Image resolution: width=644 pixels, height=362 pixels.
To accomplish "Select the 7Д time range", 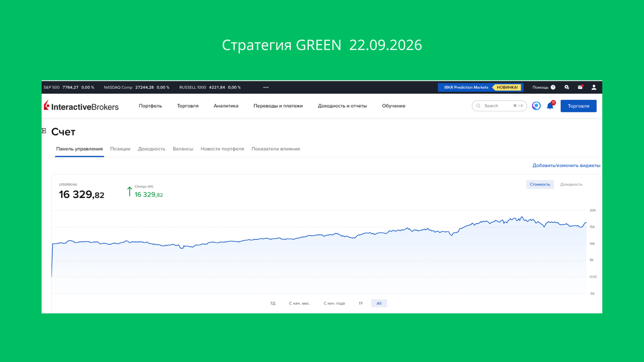I will click(x=273, y=303).
